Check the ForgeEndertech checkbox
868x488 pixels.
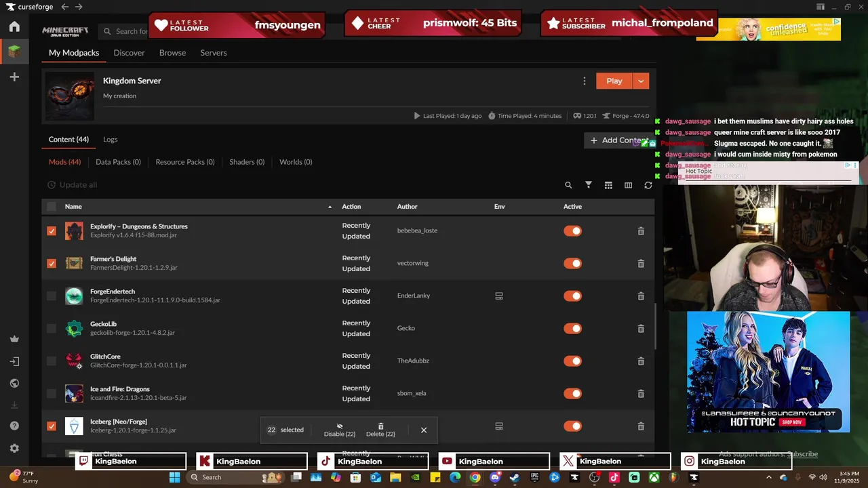pyautogui.click(x=52, y=296)
